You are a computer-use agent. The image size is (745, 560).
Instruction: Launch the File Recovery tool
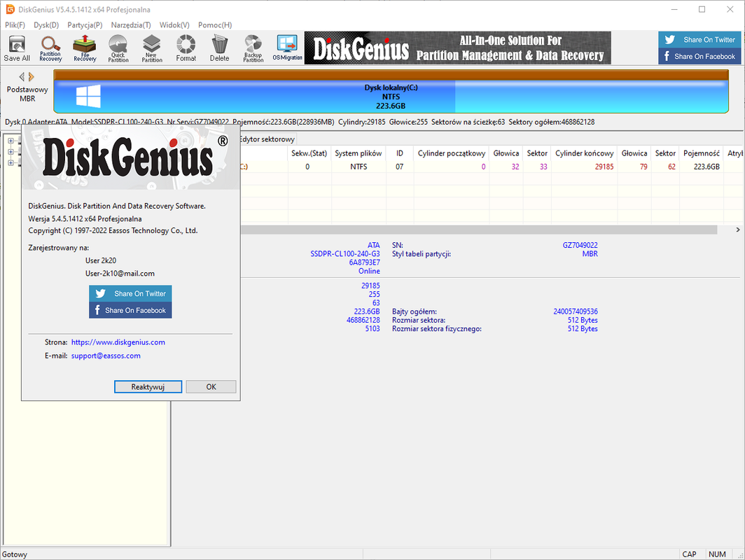(85, 48)
